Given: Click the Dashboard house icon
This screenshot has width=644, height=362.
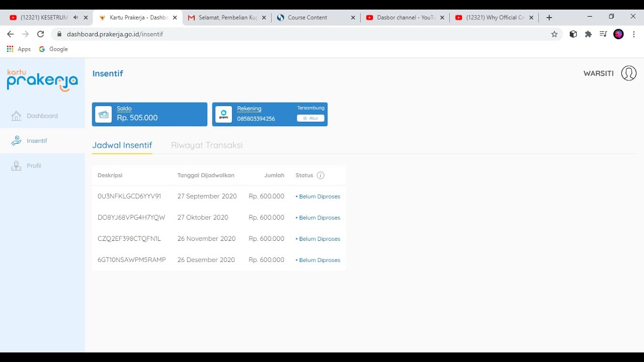Looking at the screenshot, I should point(17,116).
